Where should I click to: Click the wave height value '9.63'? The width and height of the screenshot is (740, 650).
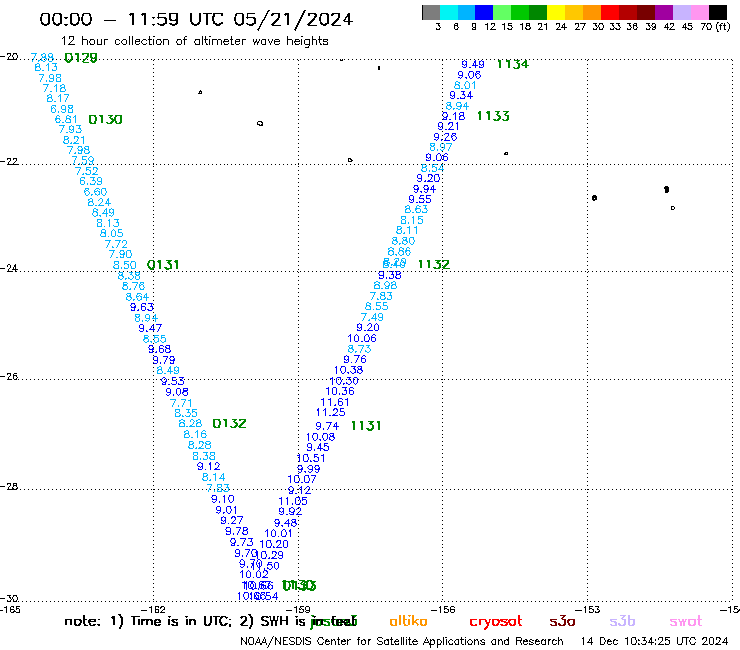142,307
